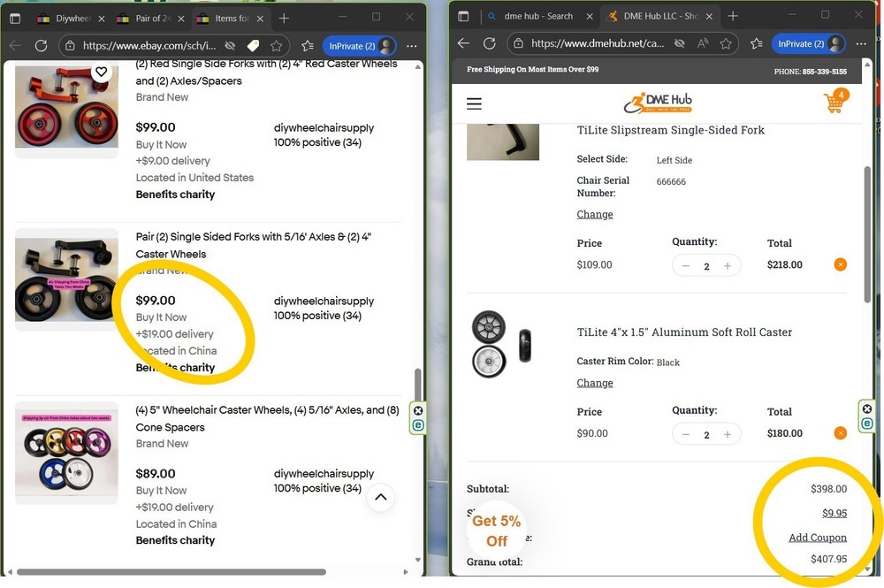Decrease quantity of Aluminum Soft Roll Caster
The image size is (884, 588).
click(686, 434)
